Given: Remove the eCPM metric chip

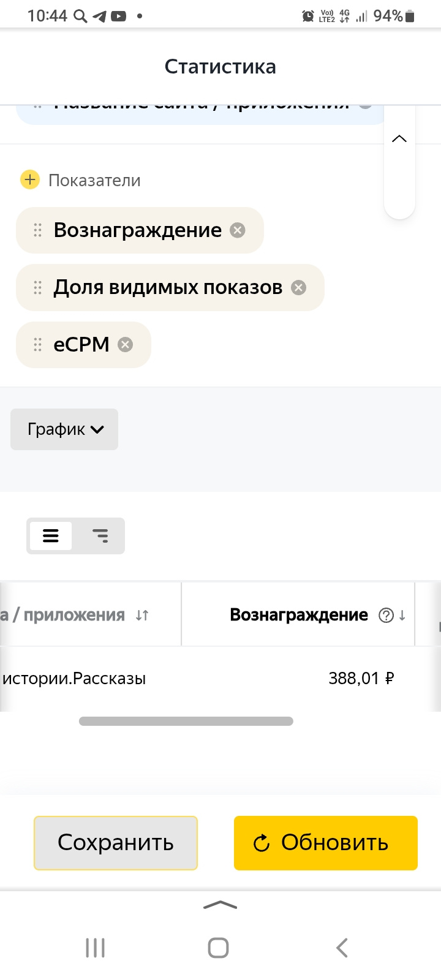Looking at the screenshot, I should click(x=125, y=345).
